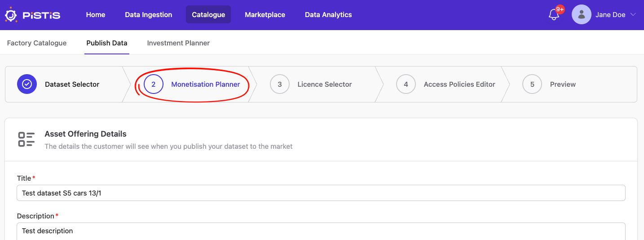Go to the Home menu
644x240 pixels.
96,15
